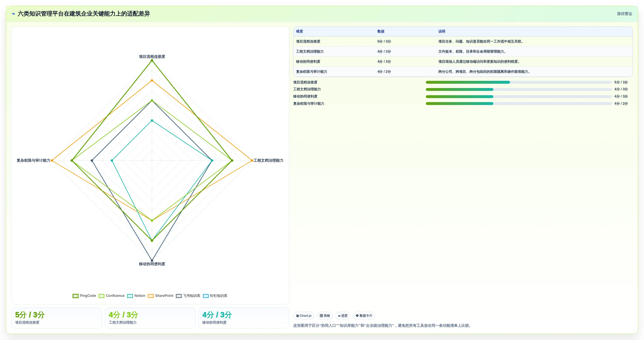
Task: Click the 4分 / 3分 移动协同便利度 data card
Action: pyautogui.click(x=244, y=318)
